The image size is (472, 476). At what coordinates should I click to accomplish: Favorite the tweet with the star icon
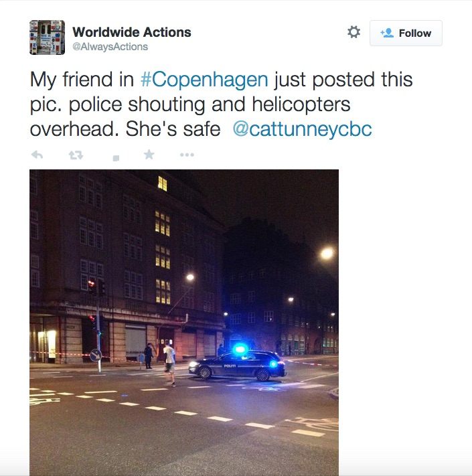(149, 155)
